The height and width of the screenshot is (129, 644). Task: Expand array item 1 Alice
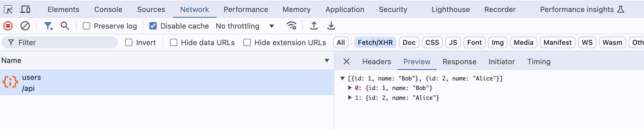[350, 98]
